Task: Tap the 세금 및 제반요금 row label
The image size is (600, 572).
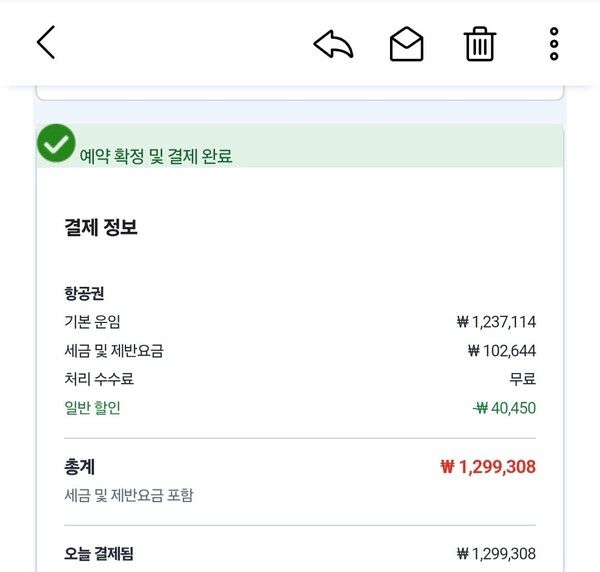Action: pyautogui.click(x=113, y=351)
